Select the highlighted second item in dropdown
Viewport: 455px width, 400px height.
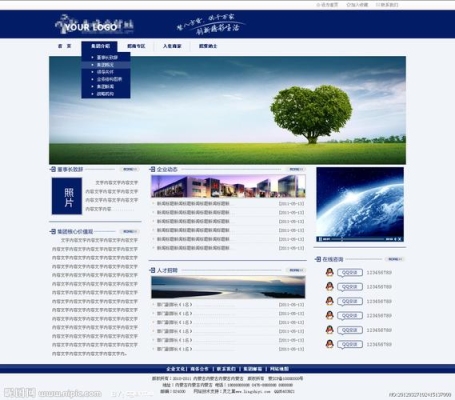[106, 65]
